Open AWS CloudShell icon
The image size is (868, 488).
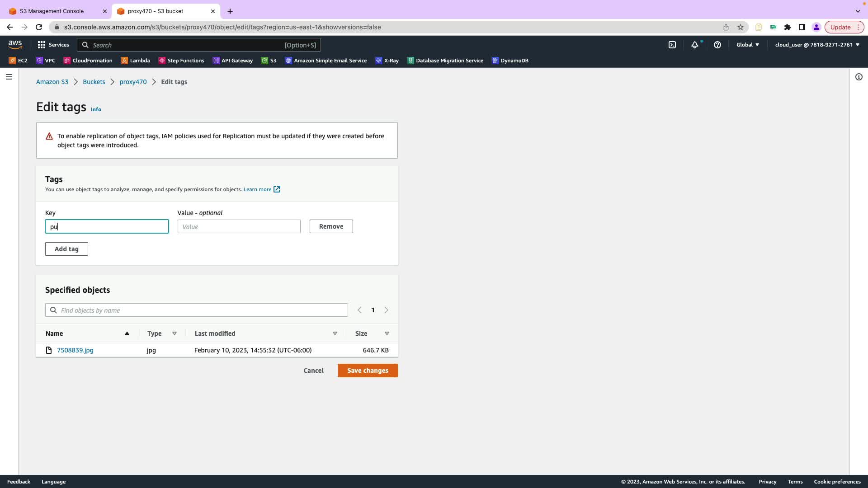672,45
